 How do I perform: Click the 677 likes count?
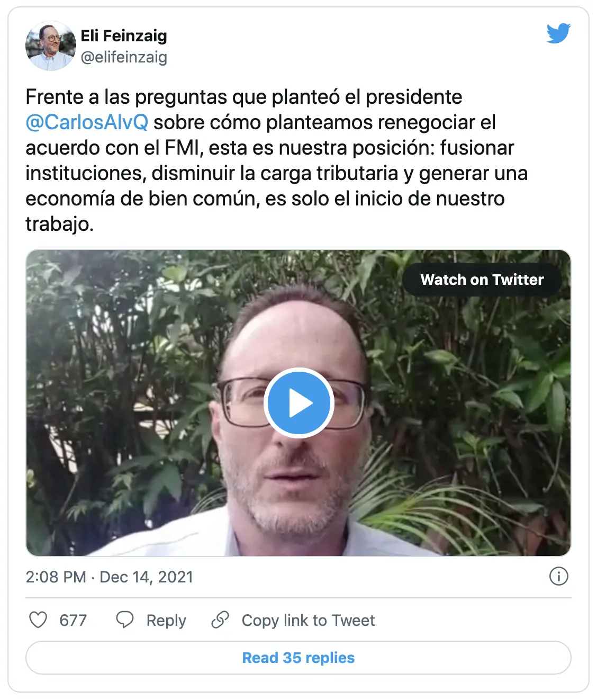coord(73,620)
